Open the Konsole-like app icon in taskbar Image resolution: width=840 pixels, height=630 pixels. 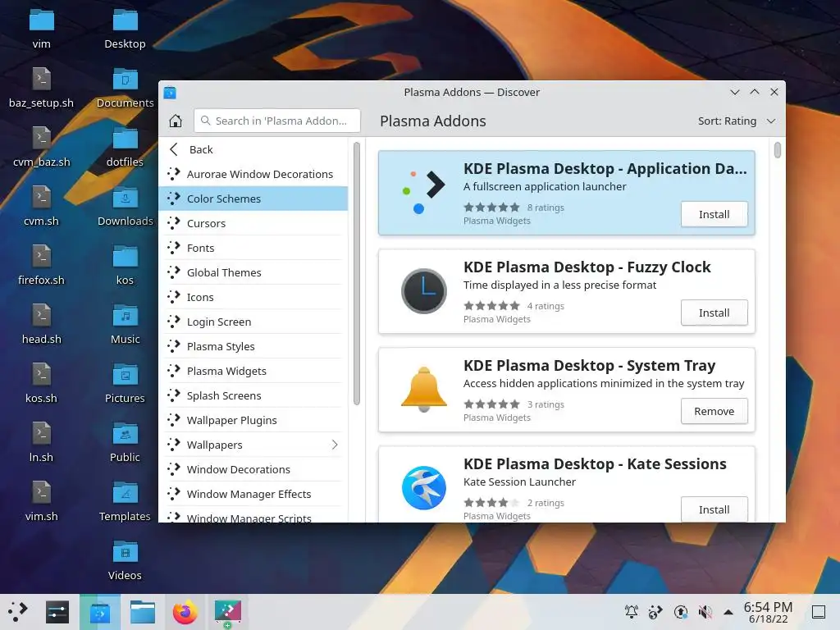[x=228, y=612]
